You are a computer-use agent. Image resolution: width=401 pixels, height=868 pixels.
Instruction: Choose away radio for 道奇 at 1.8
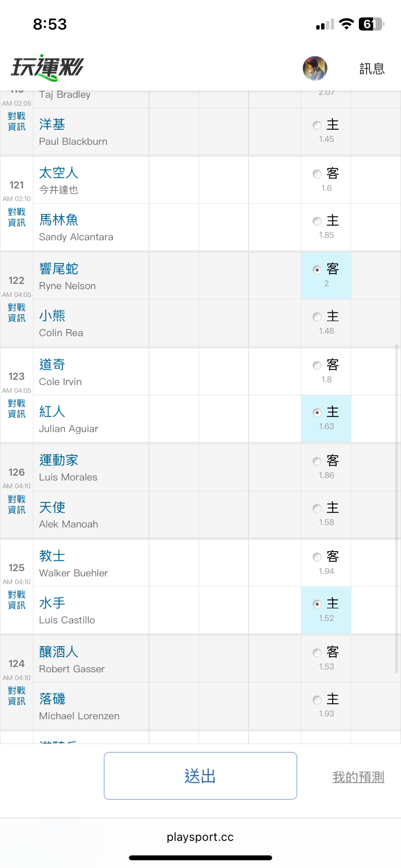(x=317, y=366)
